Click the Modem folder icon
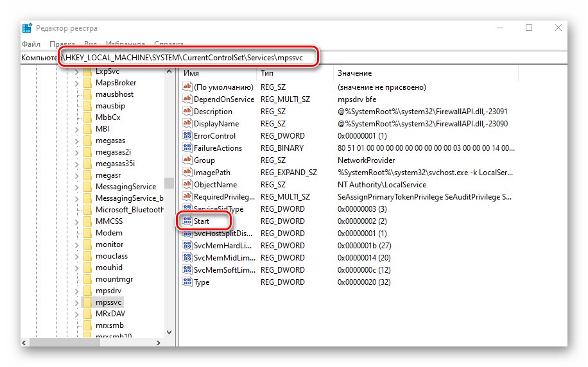This screenshot has height=367, width=588. [x=87, y=233]
